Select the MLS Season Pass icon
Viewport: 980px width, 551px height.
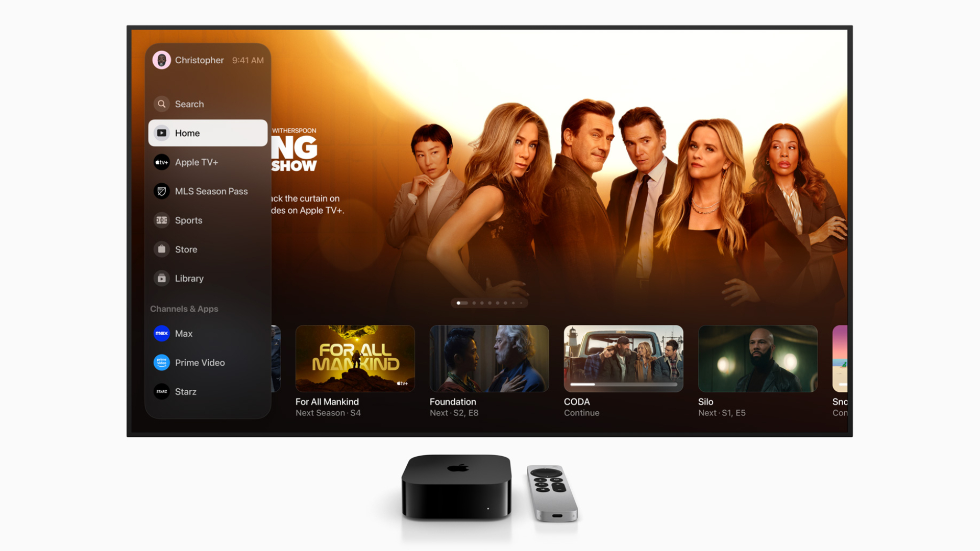click(161, 190)
